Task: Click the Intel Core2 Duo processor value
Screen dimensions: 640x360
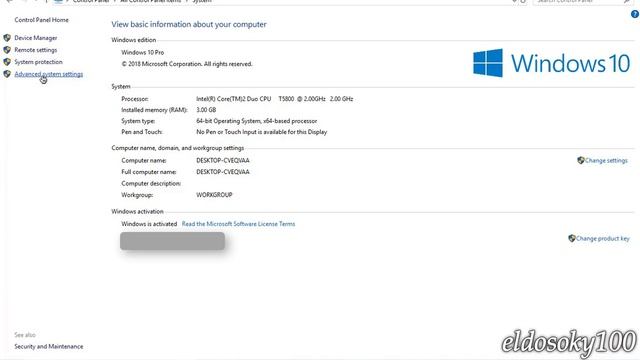Action: (x=275, y=99)
